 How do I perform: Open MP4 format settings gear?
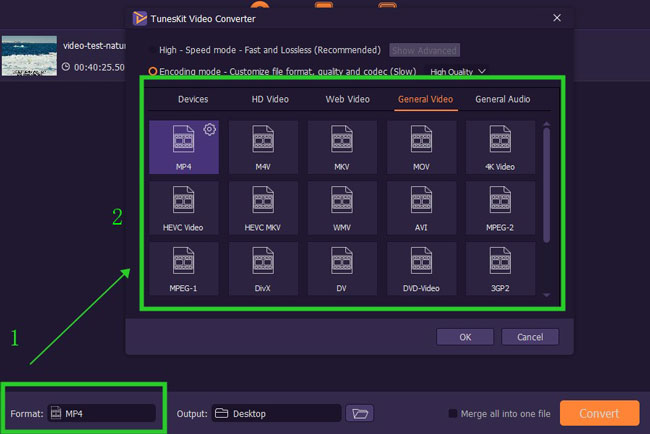pos(210,130)
